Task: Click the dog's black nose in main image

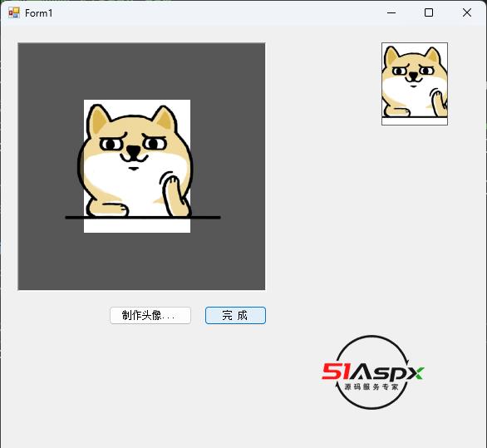Action: coord(134,151)
